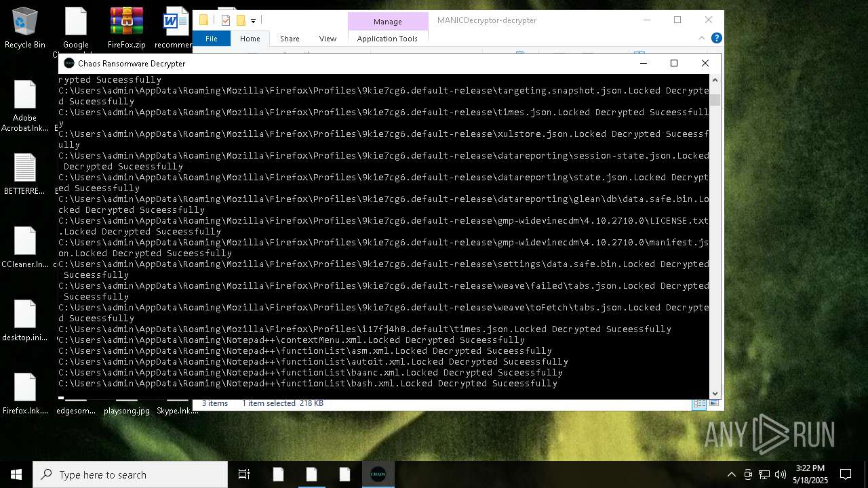Open the notification center icon
The image size is (868, 488).
pos(846,474)
